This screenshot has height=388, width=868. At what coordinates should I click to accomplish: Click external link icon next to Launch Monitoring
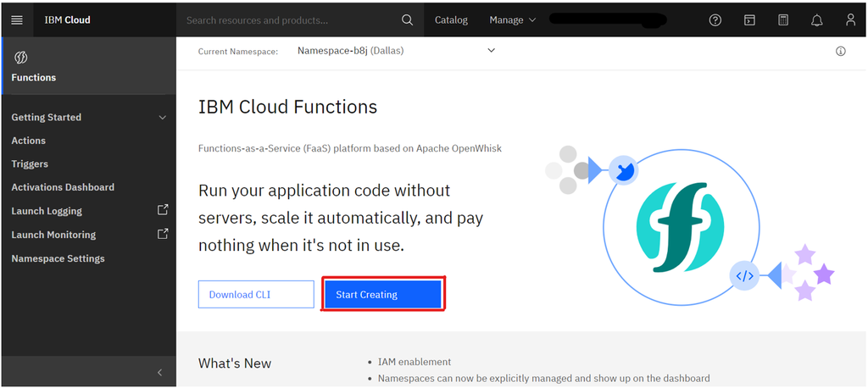click(x=162, y=234)
